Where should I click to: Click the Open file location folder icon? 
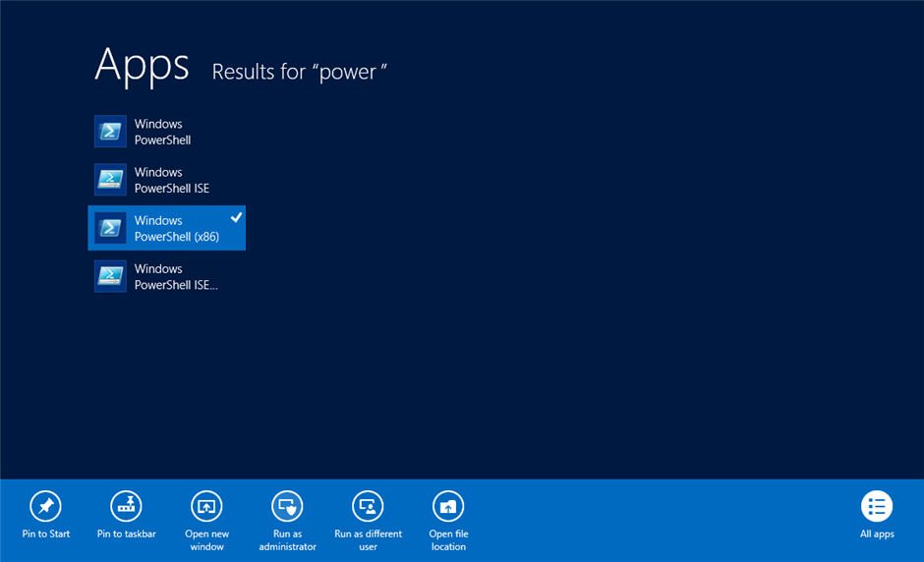(x=448, y=506)
